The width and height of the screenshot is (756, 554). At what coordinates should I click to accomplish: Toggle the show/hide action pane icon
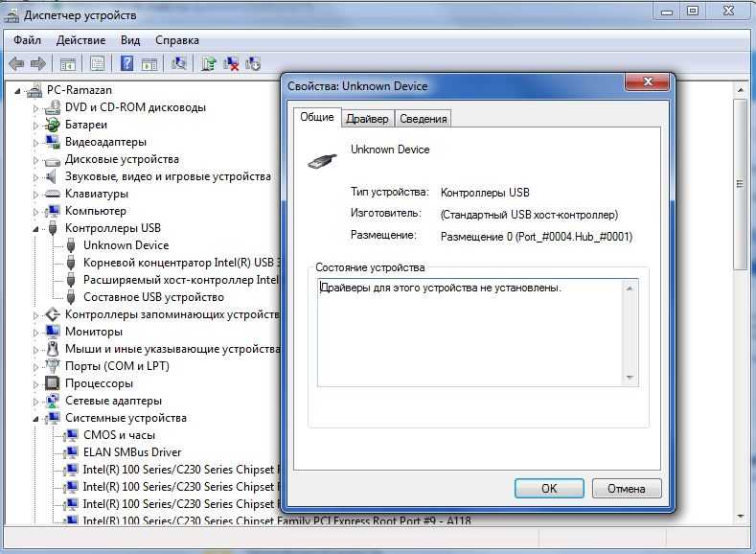click(x=149, y=63)
